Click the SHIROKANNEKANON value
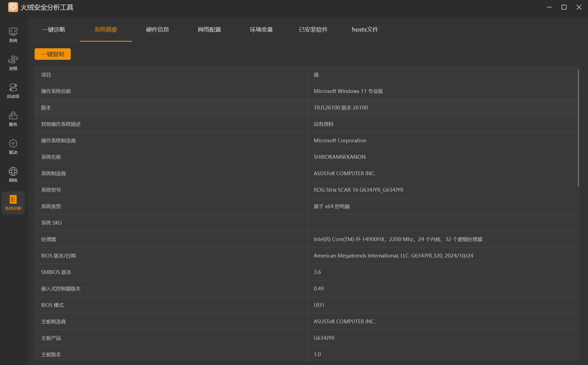 pos(340,157)
